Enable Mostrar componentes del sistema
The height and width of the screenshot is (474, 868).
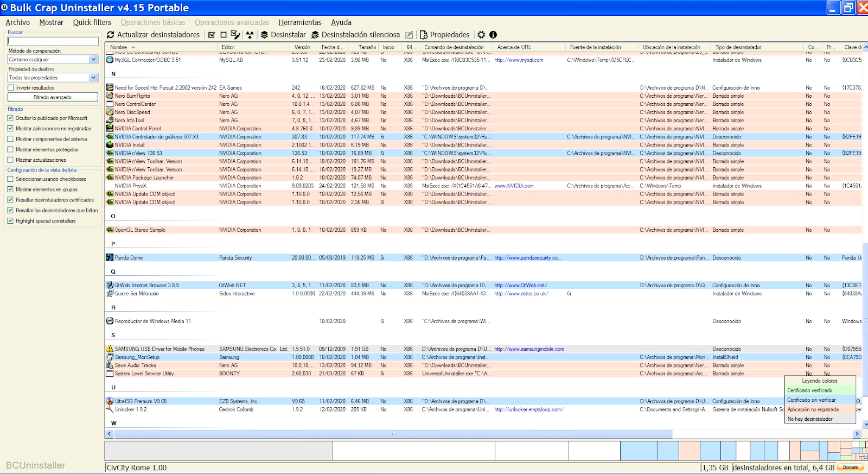10,139
